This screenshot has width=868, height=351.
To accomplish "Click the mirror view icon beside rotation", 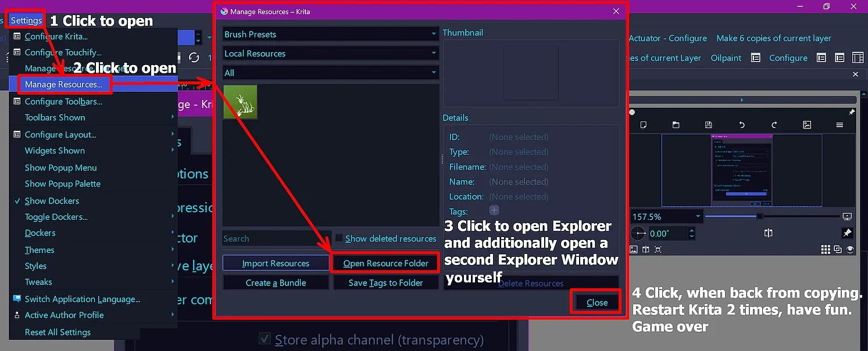I will pyautogui.click(x=769, y=233).
